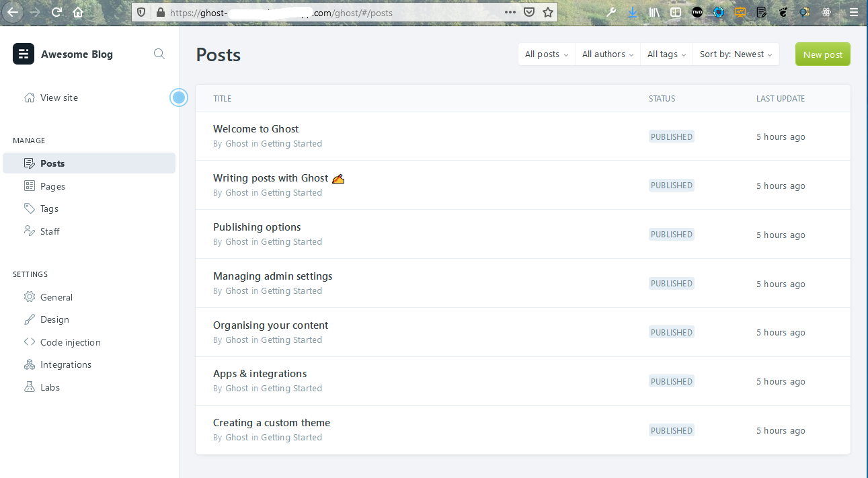Open the All tags filter dropdown
The image size is (868, 478).
point(666,54)
